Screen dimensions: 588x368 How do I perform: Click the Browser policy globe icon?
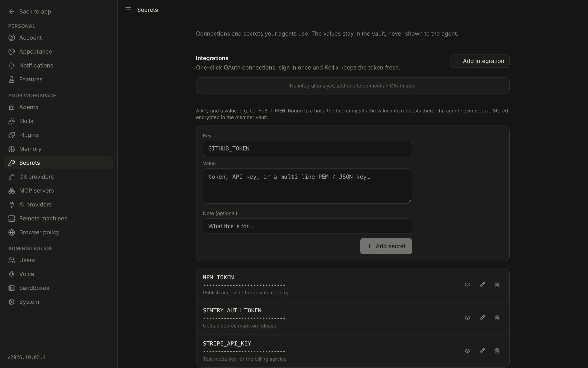pos(11,232)
